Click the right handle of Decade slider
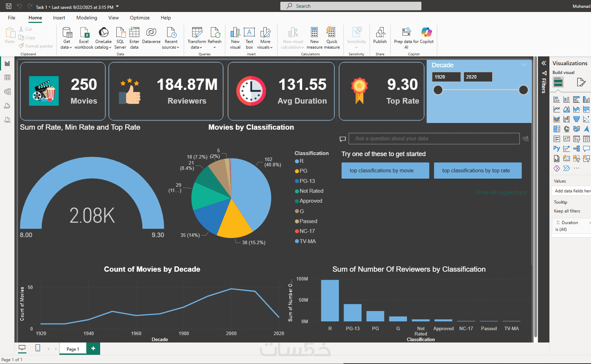Image resolution: width=591 pixels, height=364 pixels. point(524,90)
